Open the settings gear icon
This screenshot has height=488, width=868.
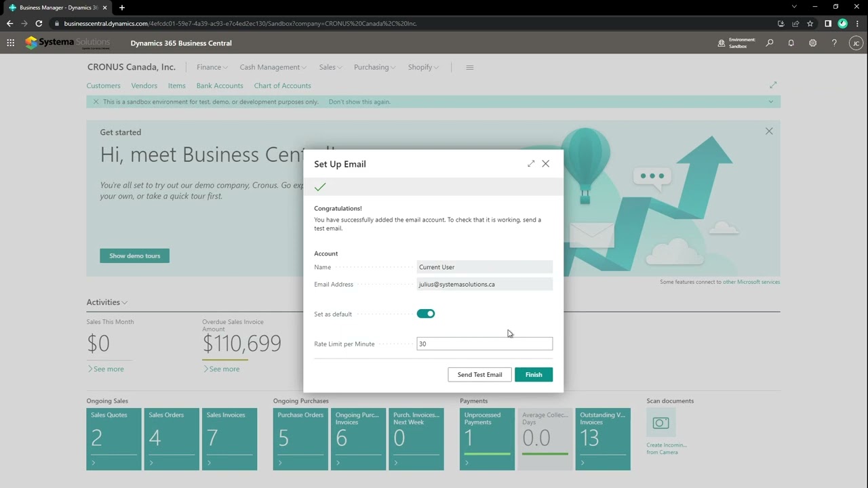[x=812, y=43]
